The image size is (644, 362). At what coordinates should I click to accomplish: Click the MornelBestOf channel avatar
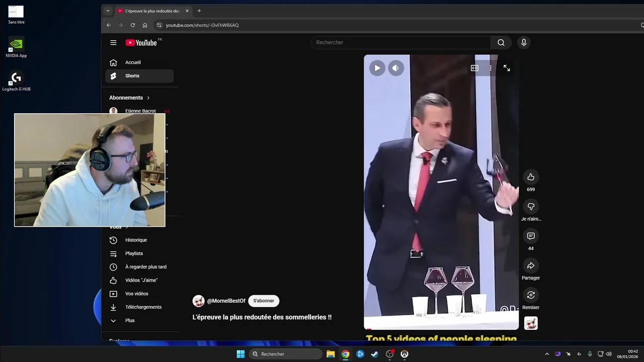[x=199, y=301]
